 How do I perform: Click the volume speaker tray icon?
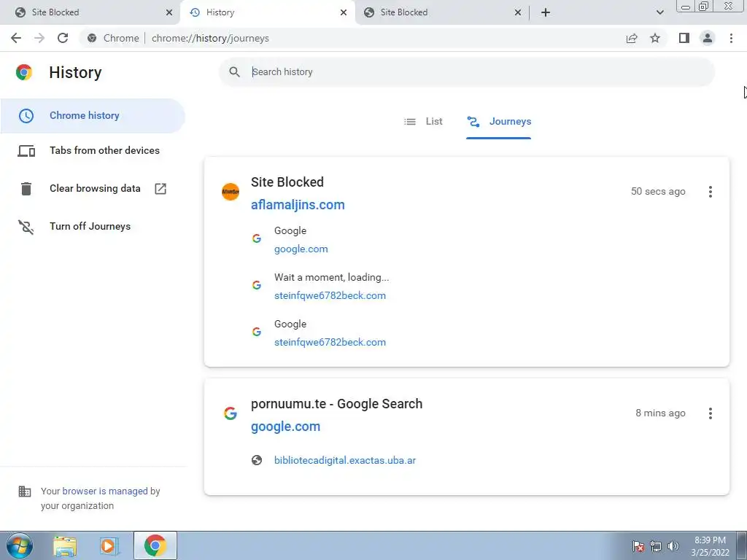coord(673,546)
